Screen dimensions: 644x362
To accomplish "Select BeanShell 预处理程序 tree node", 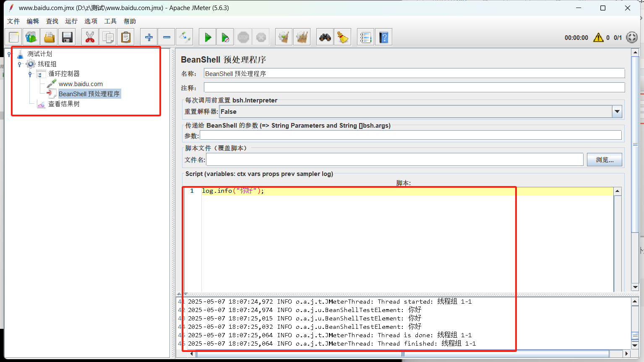I will tap(89, 94).
